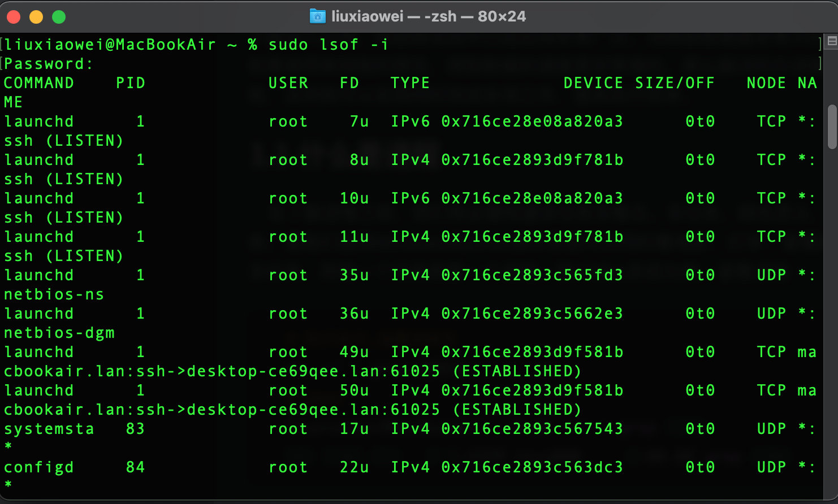This screenshot has height=504, width=838.
Task: Click the NODE column header
Action: tap(766, 83)
